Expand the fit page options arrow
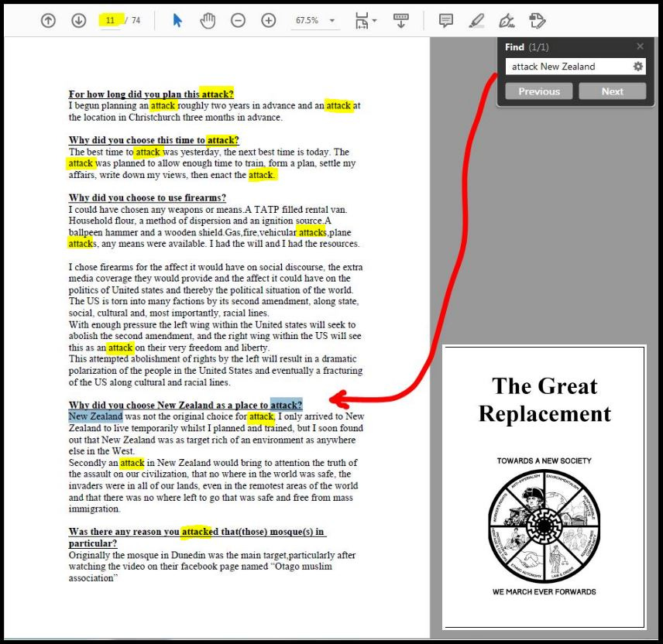This screenshot has height=644, width=663. [x=375, y=20]
